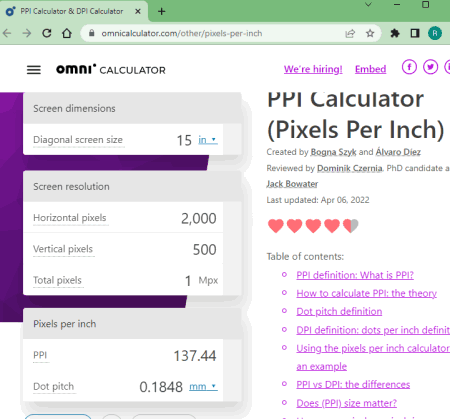
Task: Open reviewer Dominik Czernia's profile
Action: 349,168
